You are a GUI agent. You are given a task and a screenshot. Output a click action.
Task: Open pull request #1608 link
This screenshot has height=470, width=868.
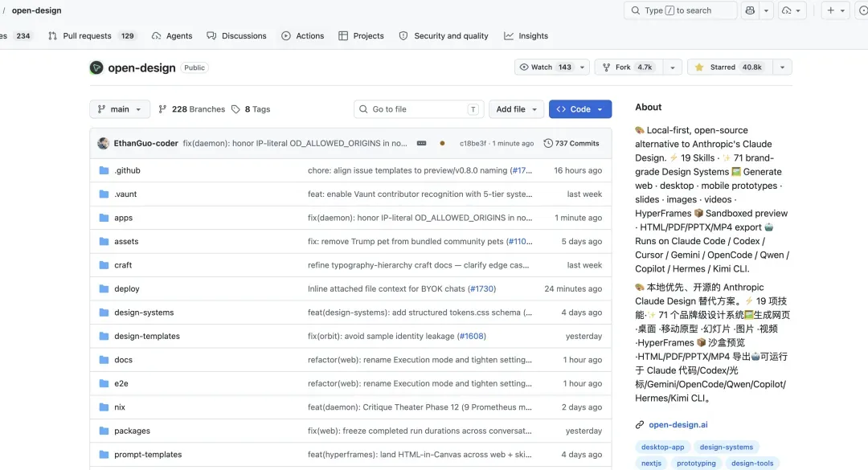click(472, 336)
